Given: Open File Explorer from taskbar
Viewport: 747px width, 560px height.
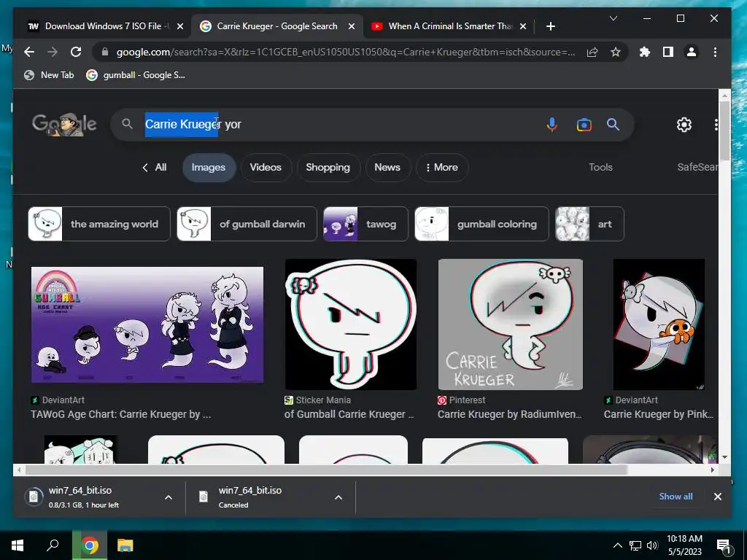Looking at the screenshot, I should click(x=125, y=545).
